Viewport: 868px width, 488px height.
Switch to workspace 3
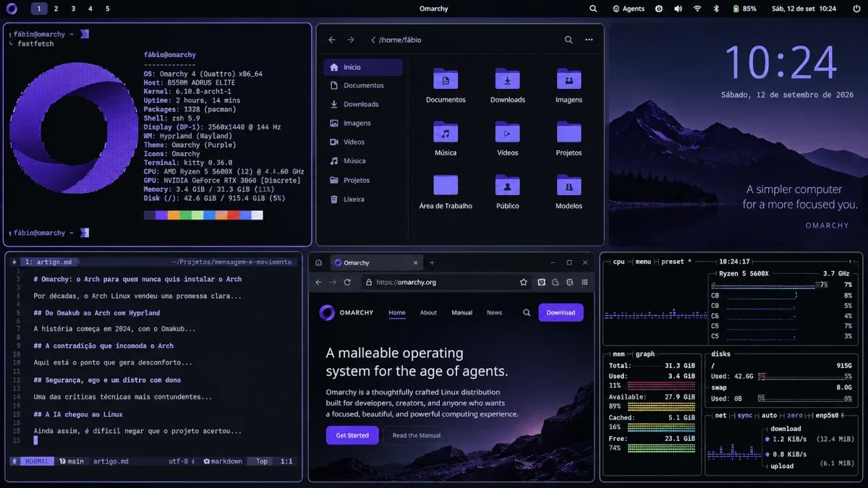click(x=73, y=9)
